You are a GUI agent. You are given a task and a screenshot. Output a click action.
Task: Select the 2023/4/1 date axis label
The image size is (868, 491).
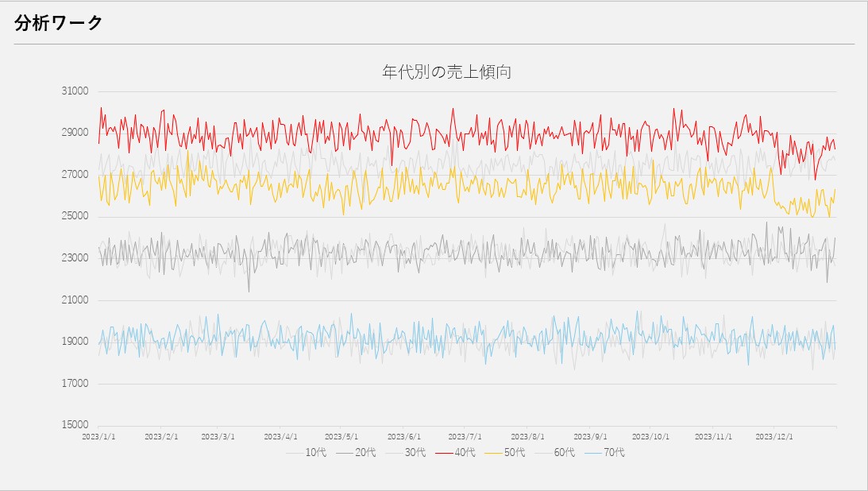coord(281,436)
